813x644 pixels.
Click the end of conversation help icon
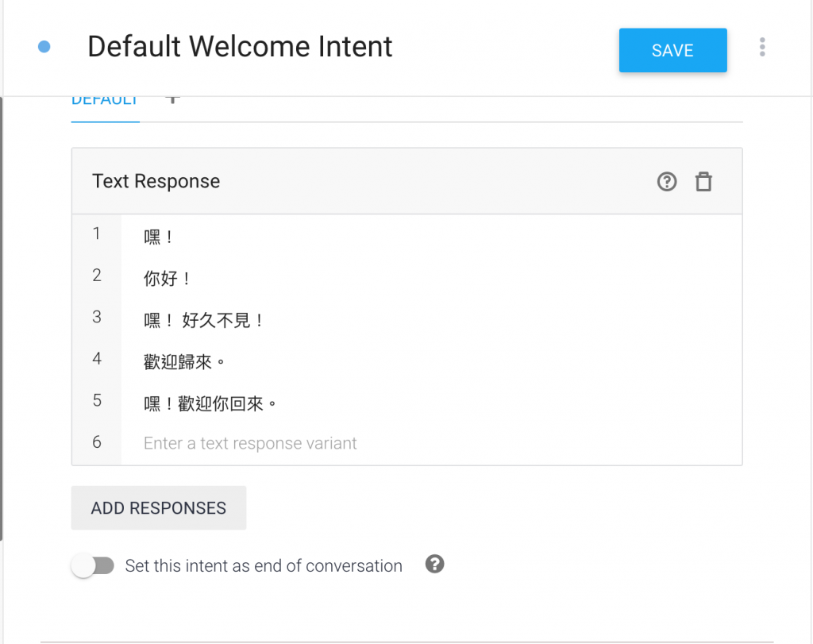point(434,565)
